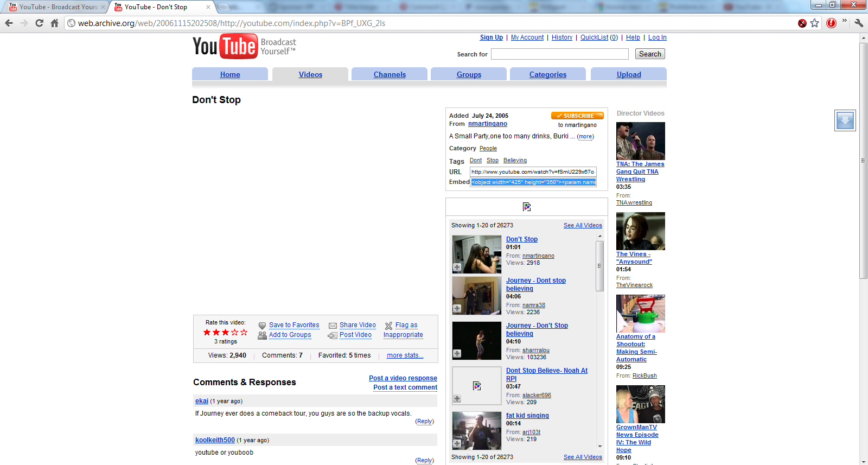Open the History link

(x=562, y=37)
